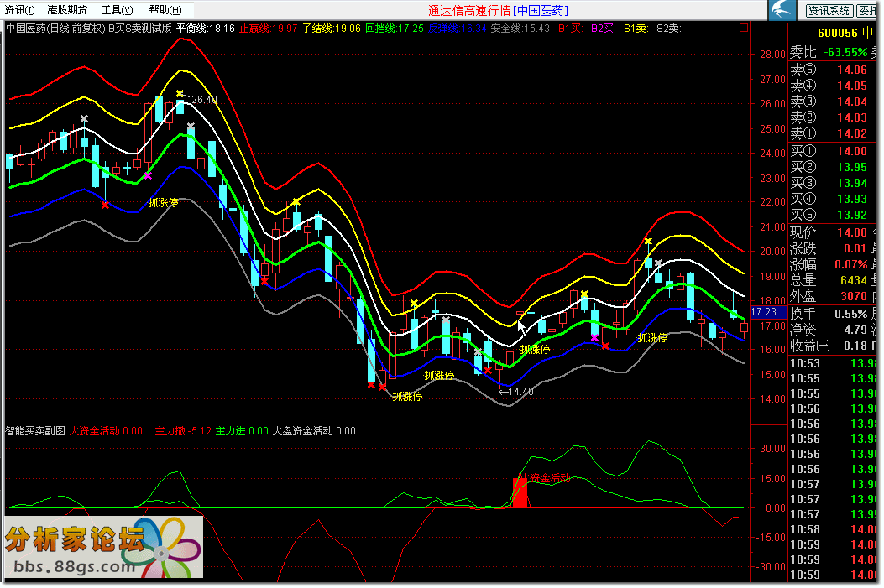Select the 买③ price 13.94
The width and height of the screenshot is (884, 588).
851,183
